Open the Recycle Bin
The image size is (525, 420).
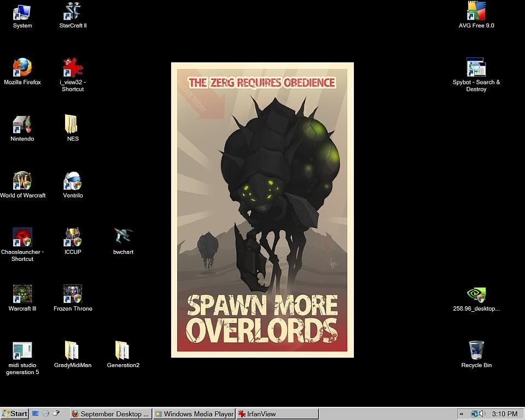point(476,351)
